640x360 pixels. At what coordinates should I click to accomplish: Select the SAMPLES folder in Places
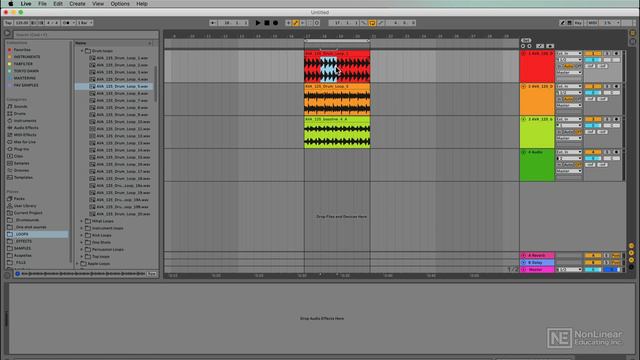tap(22, 248)
